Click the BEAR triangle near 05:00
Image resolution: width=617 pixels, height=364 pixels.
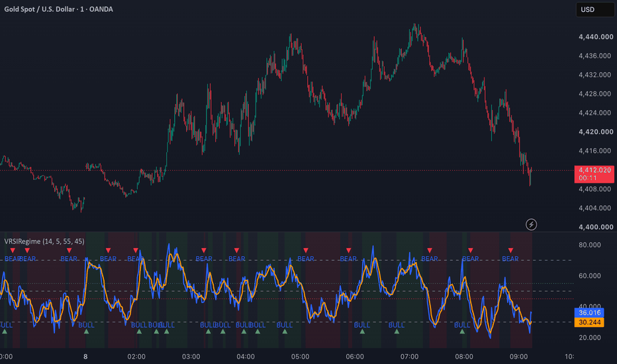click(306, 251)
